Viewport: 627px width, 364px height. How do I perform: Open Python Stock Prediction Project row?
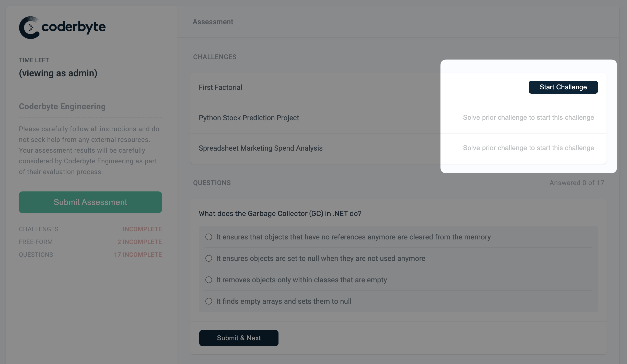point(398,118)
